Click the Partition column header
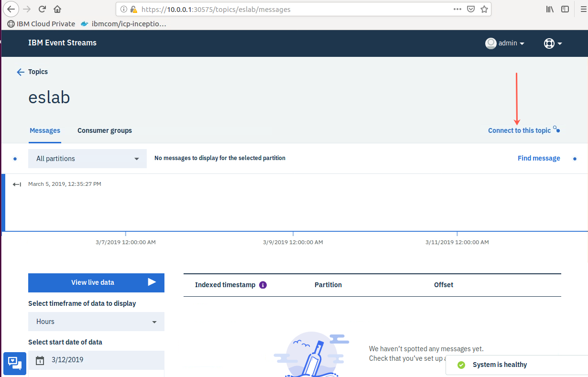 [x=328, y=285]
